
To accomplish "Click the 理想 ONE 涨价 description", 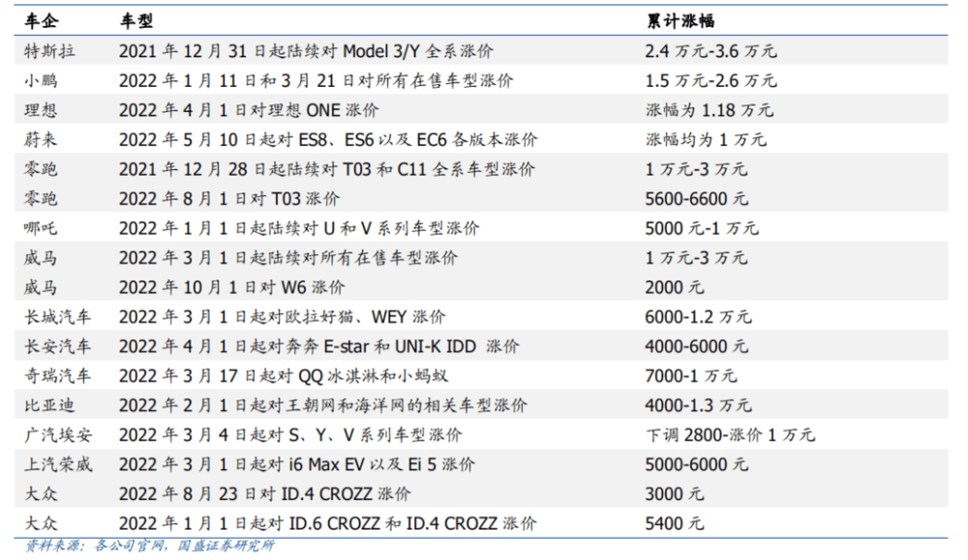I will (249, 110).
